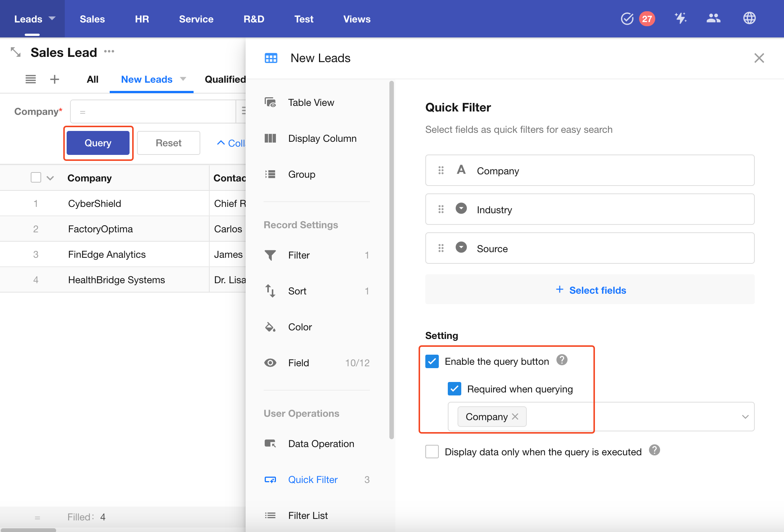Viewport: 784px width, 532px height.
Task: Open the Sales Lead three-dots menu
Action: [109, 52]
